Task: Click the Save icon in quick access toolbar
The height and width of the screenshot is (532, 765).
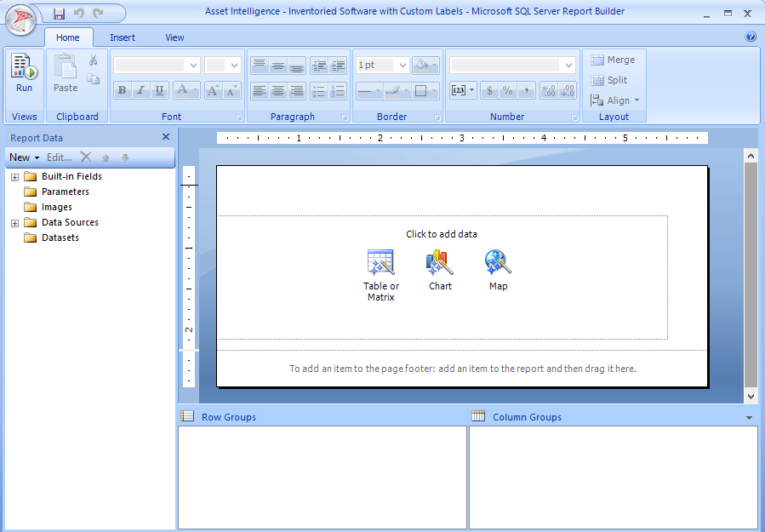Action: click(59, 13)
